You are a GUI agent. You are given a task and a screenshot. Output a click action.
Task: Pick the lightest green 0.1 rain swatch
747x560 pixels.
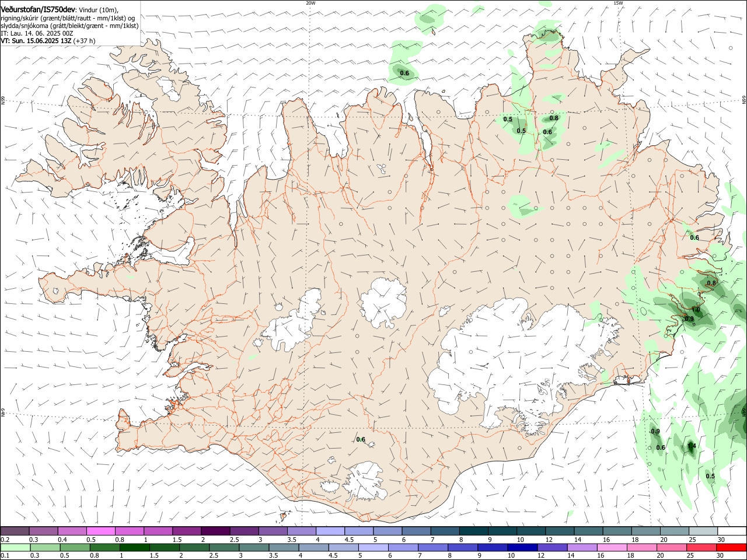click(15, 547)
